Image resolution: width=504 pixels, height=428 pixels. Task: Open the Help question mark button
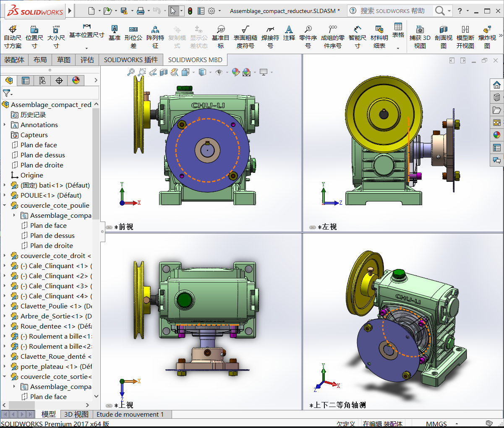(460, 11)
